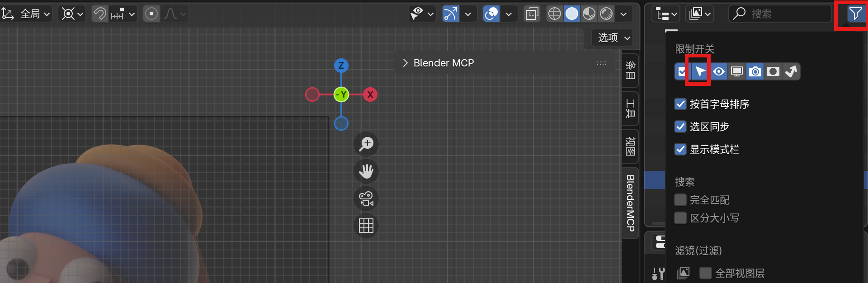Click the hollow red negative X gizmo
The width and height of the screenshot is (868, 283).
click(312, 94)
